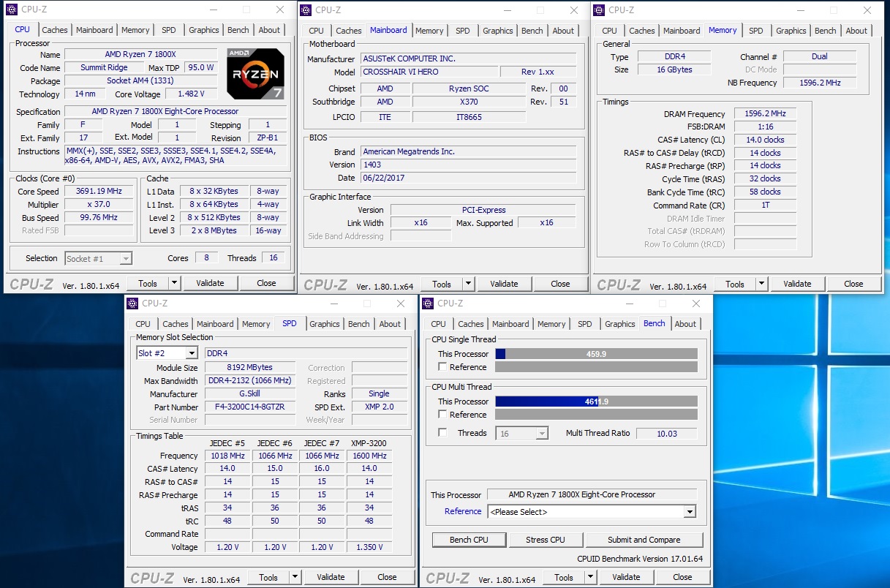Click Close button in Memory window
This screenshot has height=588, width=890.
(853, 284)
